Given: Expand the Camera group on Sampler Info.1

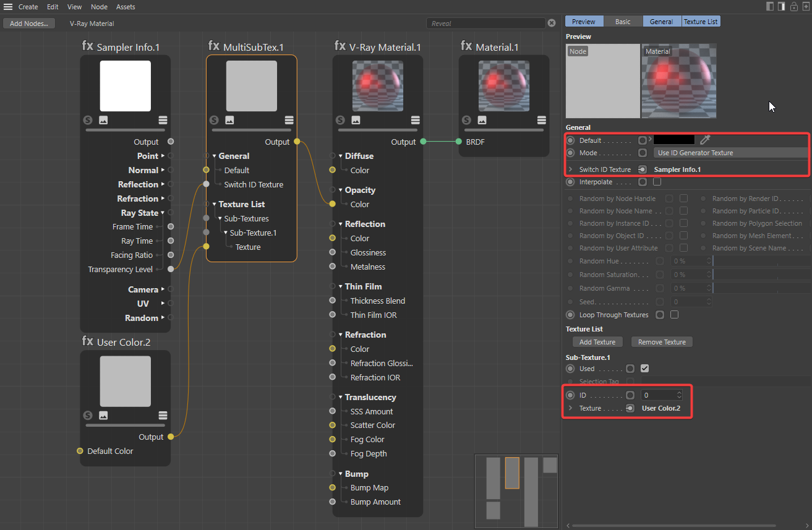Looking at the screenshot, I should [163, 289].
